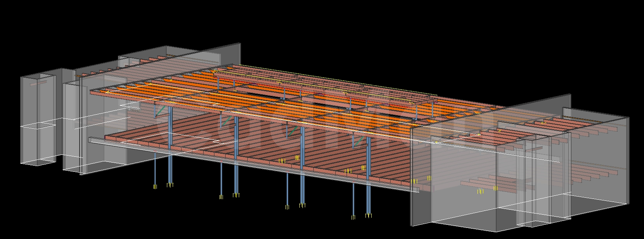Click the leftmost green diagonal brace
This screenshot has width=644, height=239.
point(163,110)
